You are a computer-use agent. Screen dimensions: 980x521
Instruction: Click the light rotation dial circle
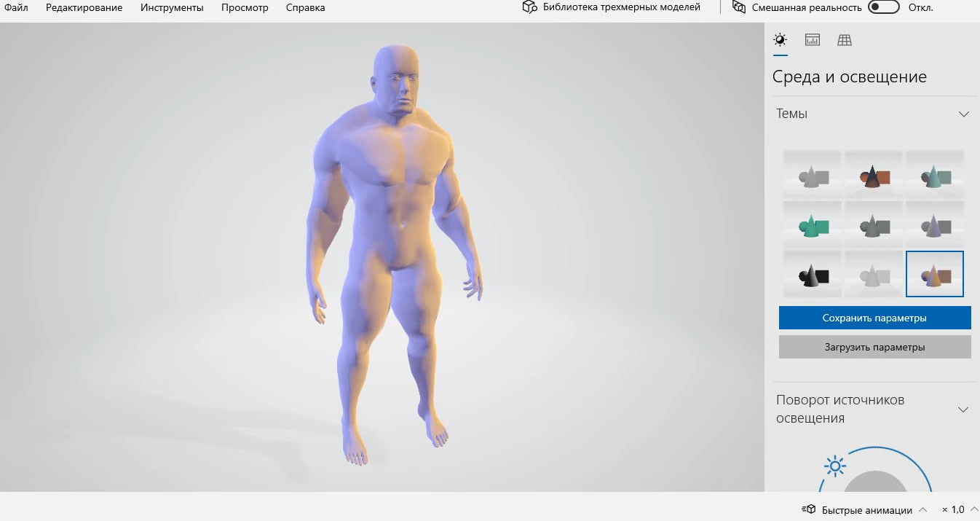pyautogui.click(x=875, y=482)
